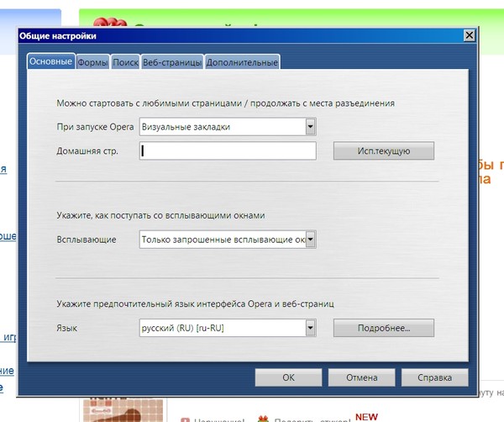Expand the Всплывающие dropdown arrow

click(x=310, y=240)
